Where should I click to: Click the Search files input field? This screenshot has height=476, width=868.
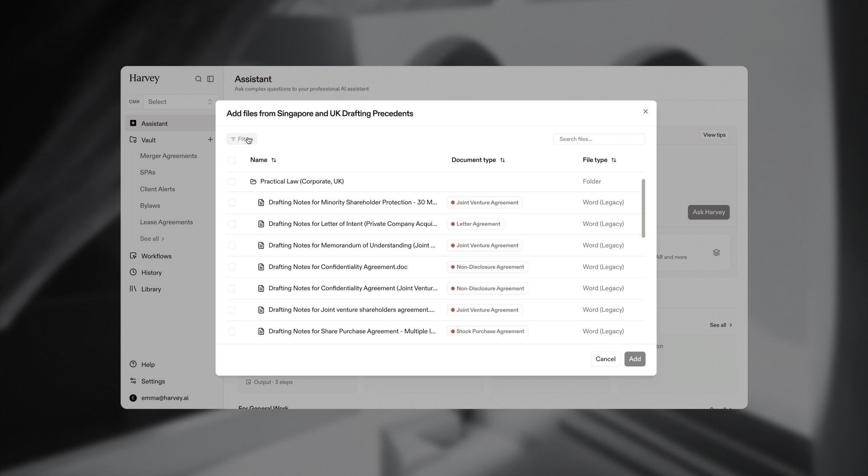(599, 139)
